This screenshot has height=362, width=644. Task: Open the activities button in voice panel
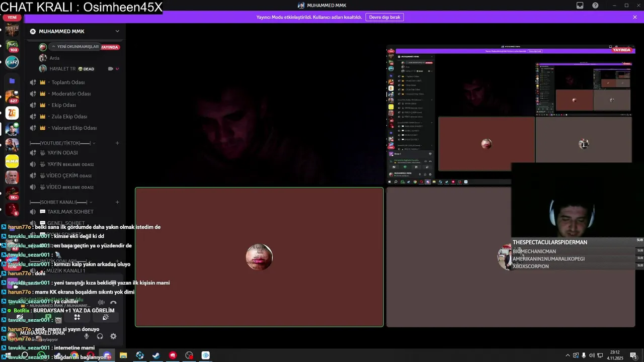(x=77, y=317)
